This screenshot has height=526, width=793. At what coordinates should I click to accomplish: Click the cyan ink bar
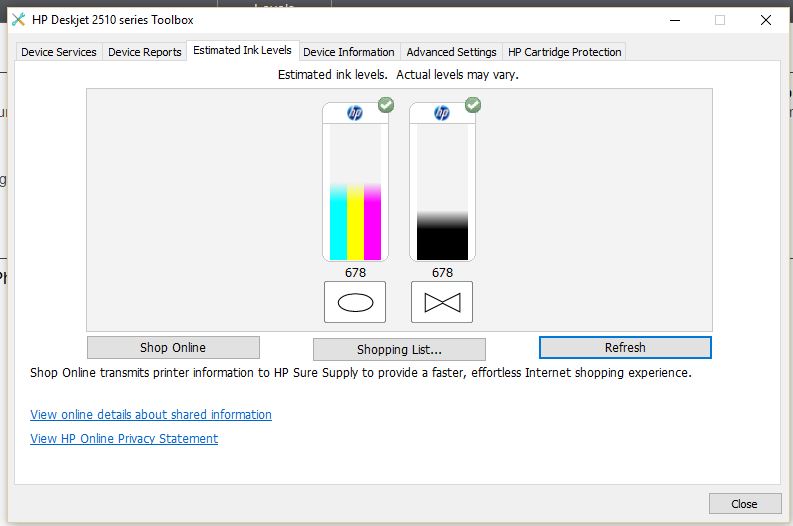338,222
